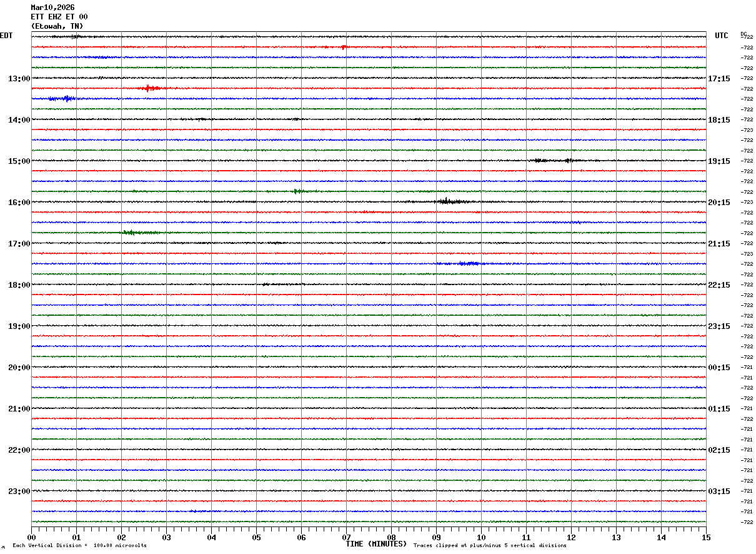Click the traces clipped footnote text

490,546
